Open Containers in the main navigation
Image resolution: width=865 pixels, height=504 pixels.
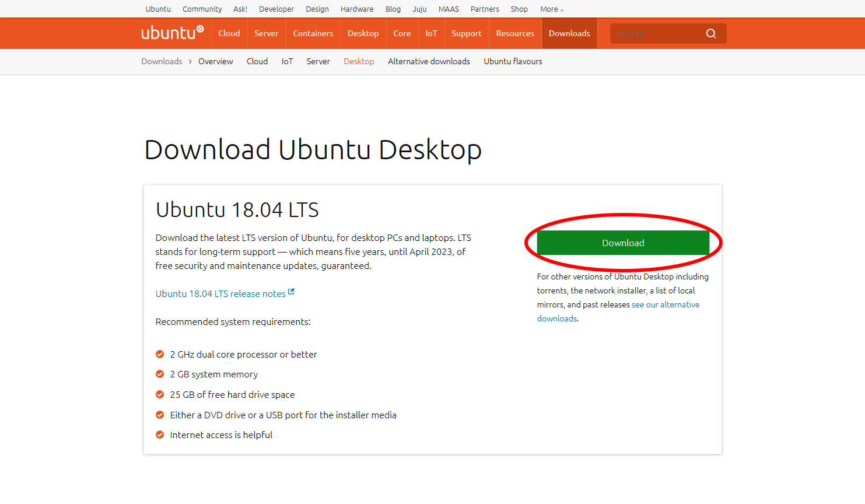click(313, 33)
